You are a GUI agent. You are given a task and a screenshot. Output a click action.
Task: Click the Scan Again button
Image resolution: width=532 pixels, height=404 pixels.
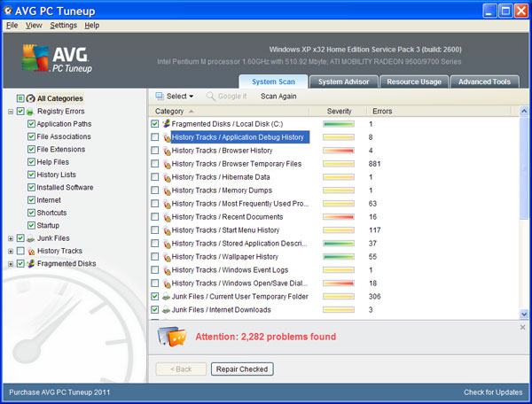click(278, 97)
